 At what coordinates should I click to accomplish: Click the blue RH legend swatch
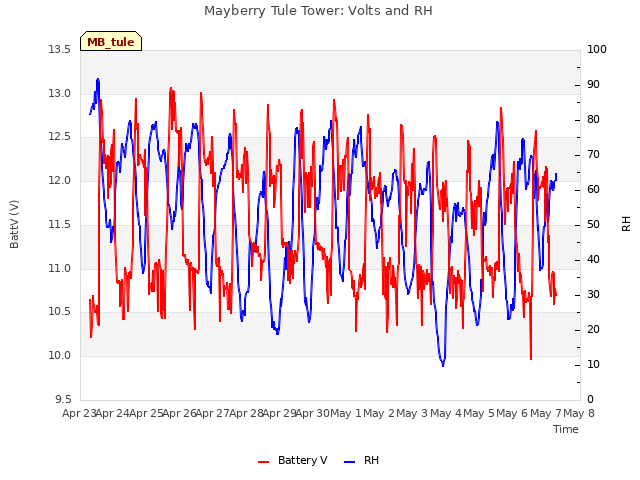(x=350, y=462)
